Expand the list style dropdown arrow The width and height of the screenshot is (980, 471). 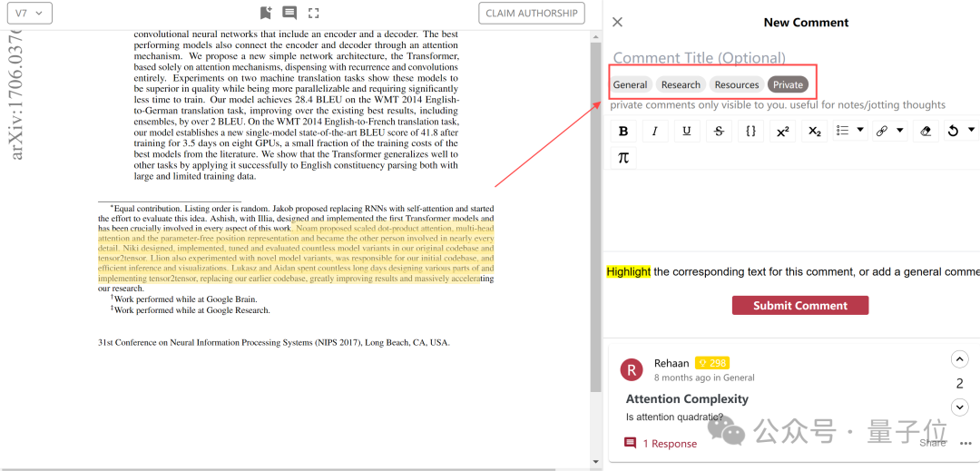[x=860, y=130]
